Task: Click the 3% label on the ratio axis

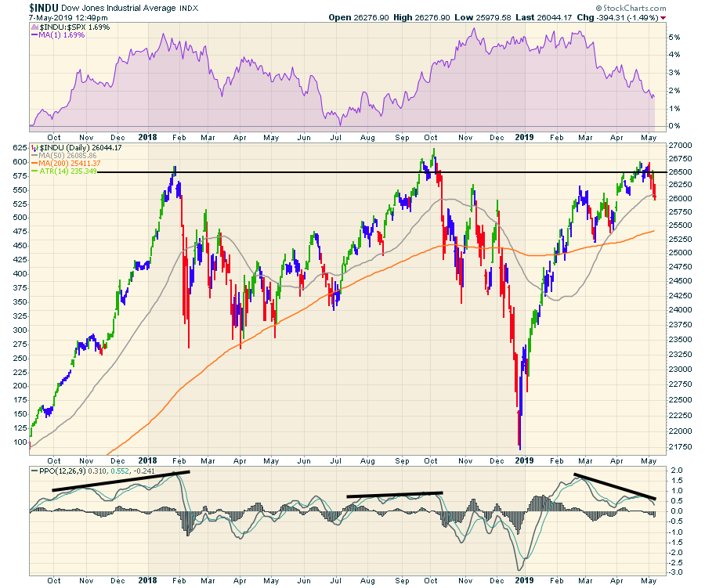Action: point(674,73)
